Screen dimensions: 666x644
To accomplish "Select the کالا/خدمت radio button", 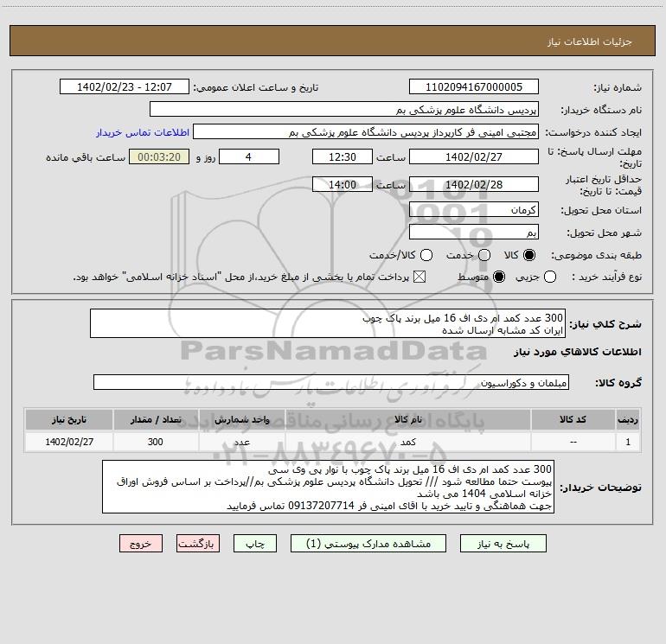I will point(426,255).
